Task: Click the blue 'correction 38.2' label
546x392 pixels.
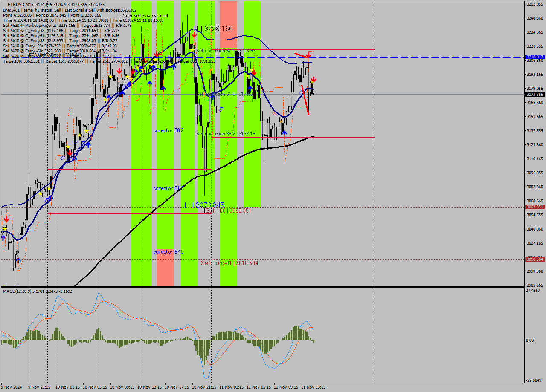Action: click(x=168, y=130)
